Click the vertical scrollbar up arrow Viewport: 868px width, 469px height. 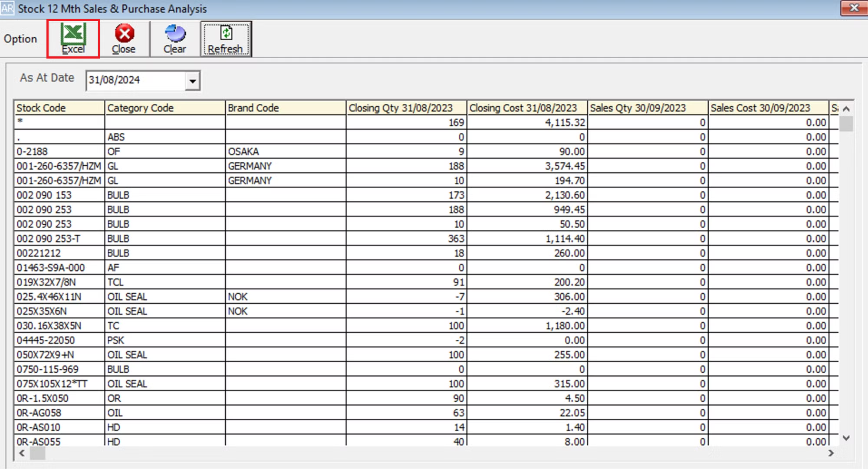coord(846,108)
